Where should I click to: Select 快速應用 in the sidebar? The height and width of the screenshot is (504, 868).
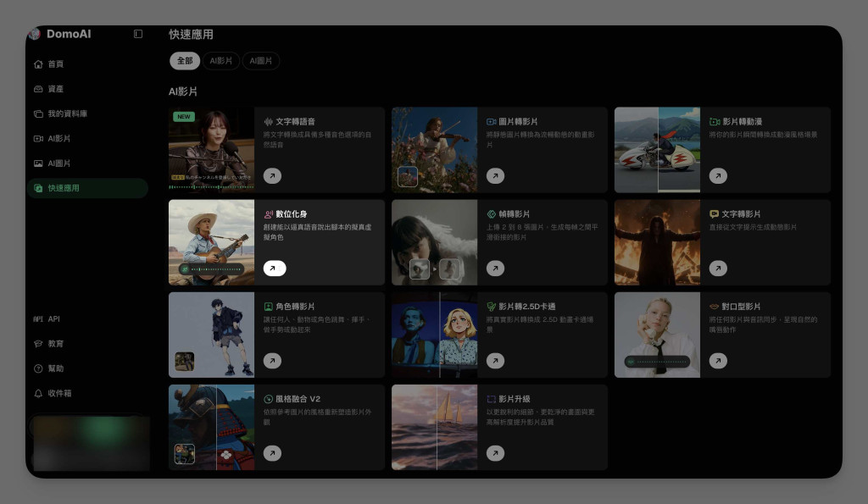tap(87, 188)
